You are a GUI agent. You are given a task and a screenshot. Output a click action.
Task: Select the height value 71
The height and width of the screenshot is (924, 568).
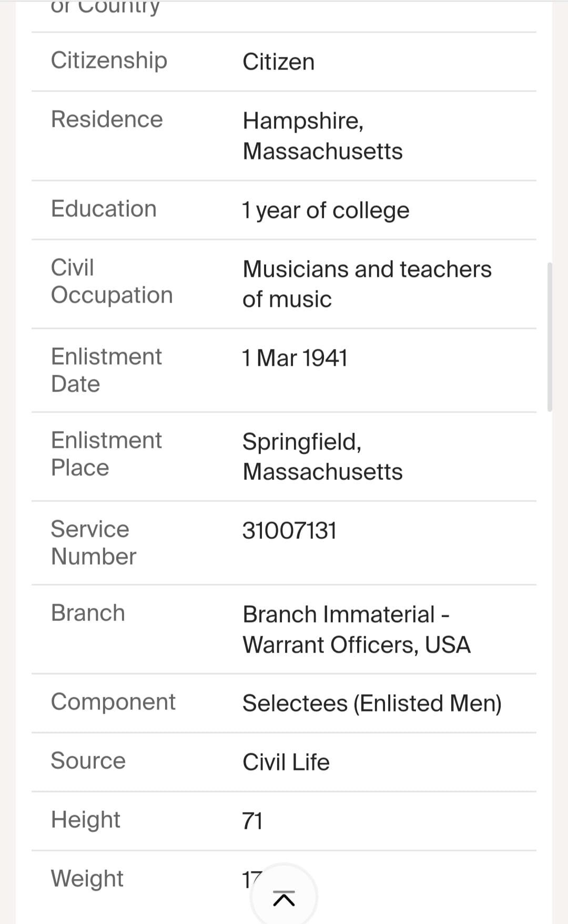252,821
